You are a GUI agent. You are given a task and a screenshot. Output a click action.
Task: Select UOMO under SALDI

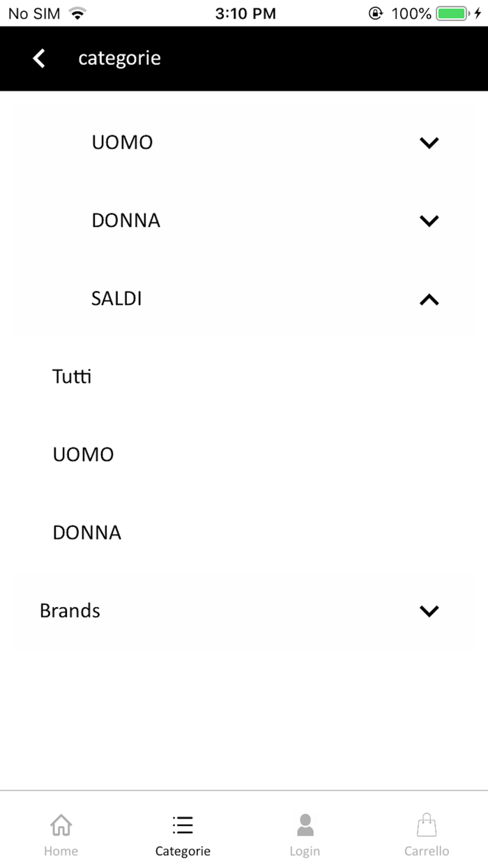[83, 454]
